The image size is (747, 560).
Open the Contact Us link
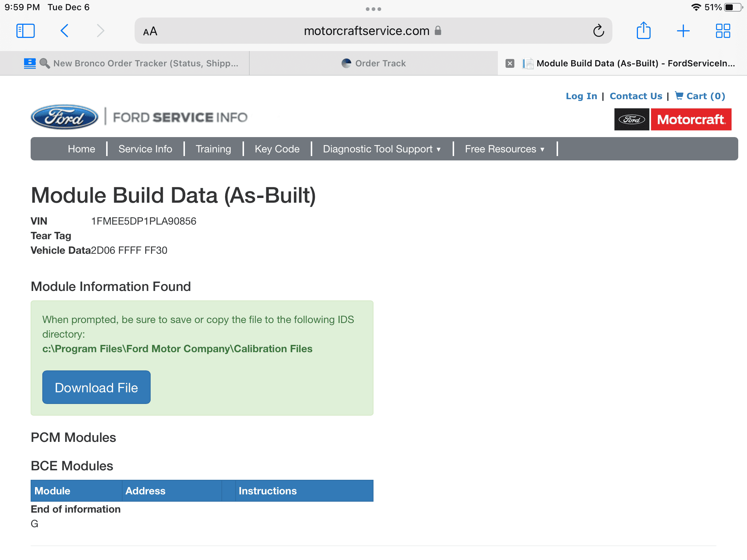636,96
